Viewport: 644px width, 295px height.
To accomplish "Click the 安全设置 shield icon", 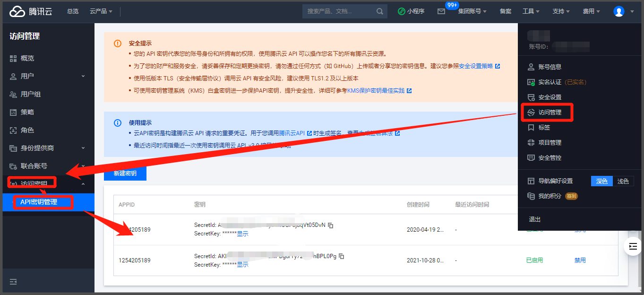I will [x=531, y=97].
